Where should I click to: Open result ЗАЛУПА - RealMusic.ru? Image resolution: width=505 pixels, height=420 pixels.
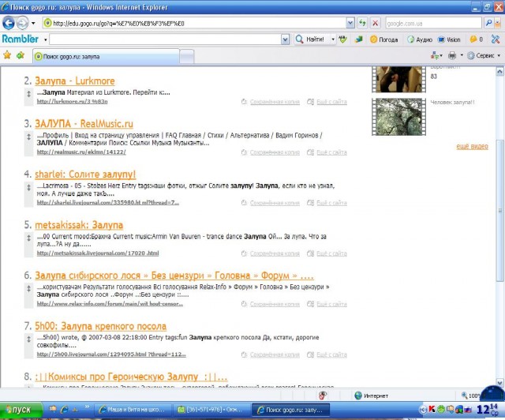[x=84, y=124]
